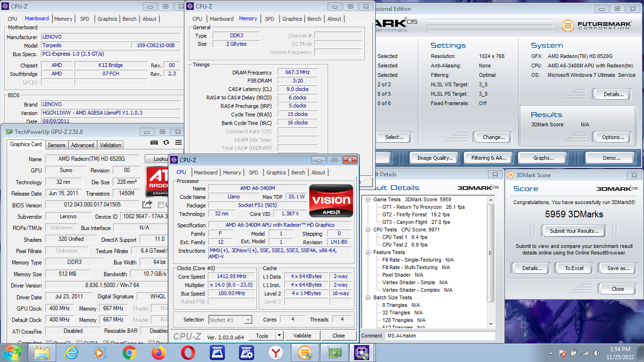The width and height of the screenshot is (644, 362).
Task: Open Details from the 3DMark Score dialog
Action: coord(532,268)
